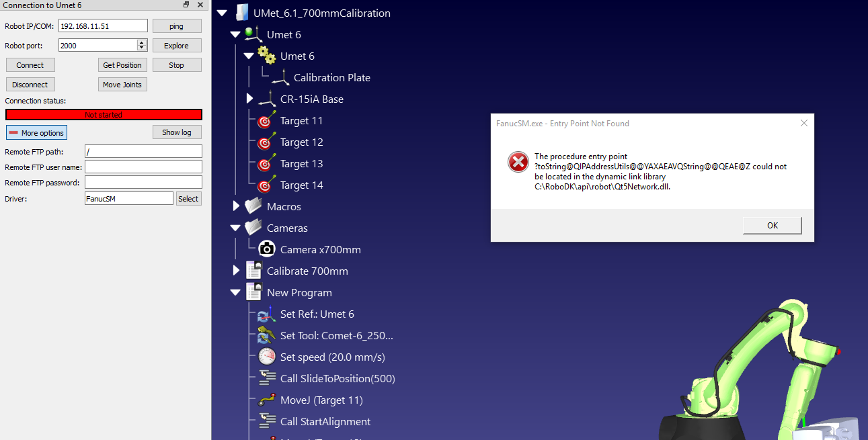This screenshot has height=440, width=868.
Task: Click the red connection status bar
Action: (104, 115)
